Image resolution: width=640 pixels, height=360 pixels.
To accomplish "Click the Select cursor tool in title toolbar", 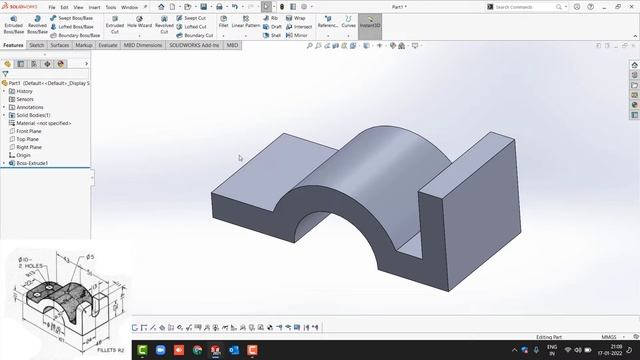I will coord(266,7).
